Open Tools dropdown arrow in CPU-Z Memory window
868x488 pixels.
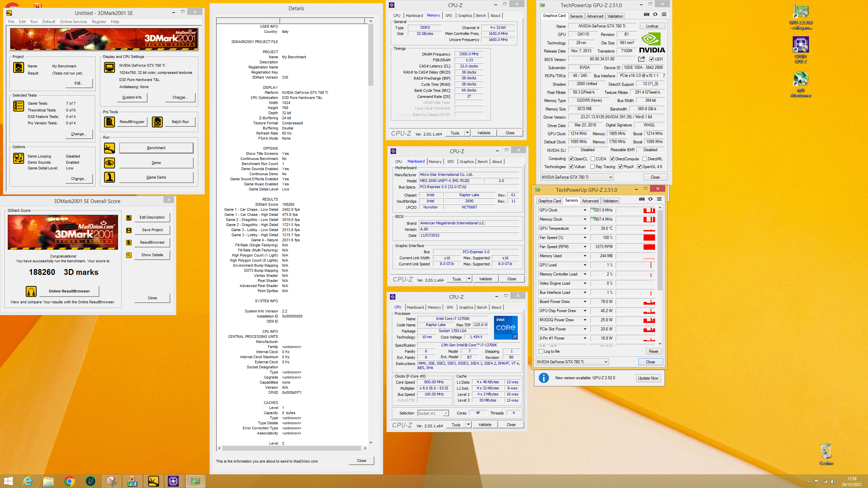coord(467,133)
